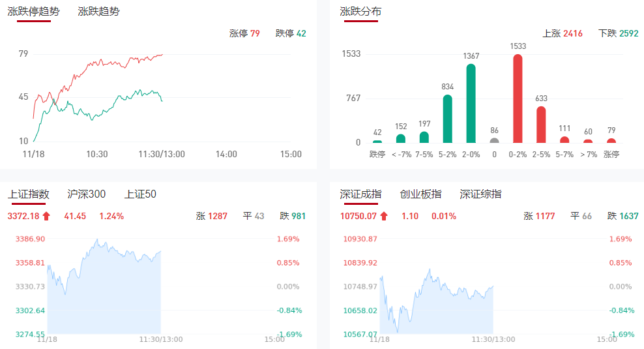The width and height of the screenshot is (644, 349).
Task: Click red up arrow beside 3372.18
Action: 46,216
